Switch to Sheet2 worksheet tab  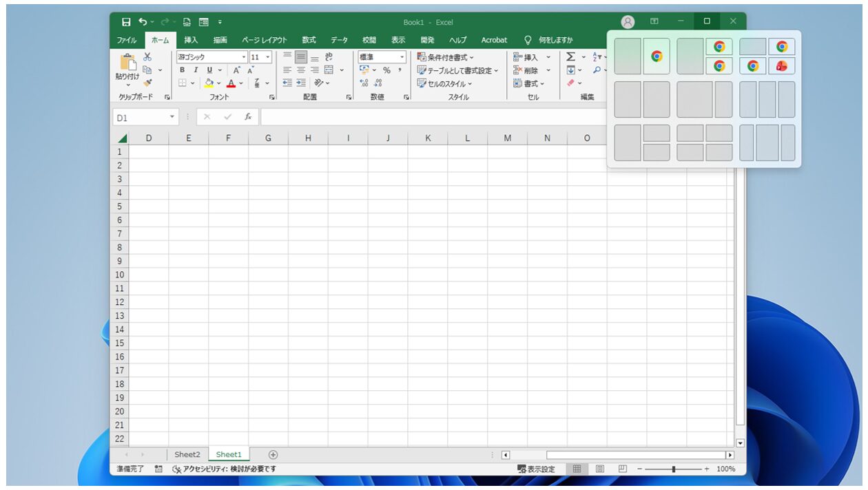click(x=187, y=455)
